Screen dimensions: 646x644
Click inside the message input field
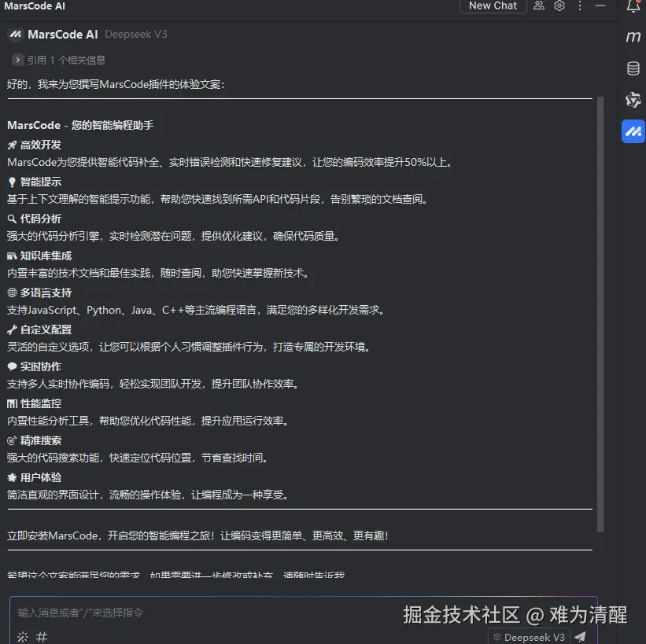point(157,613)
